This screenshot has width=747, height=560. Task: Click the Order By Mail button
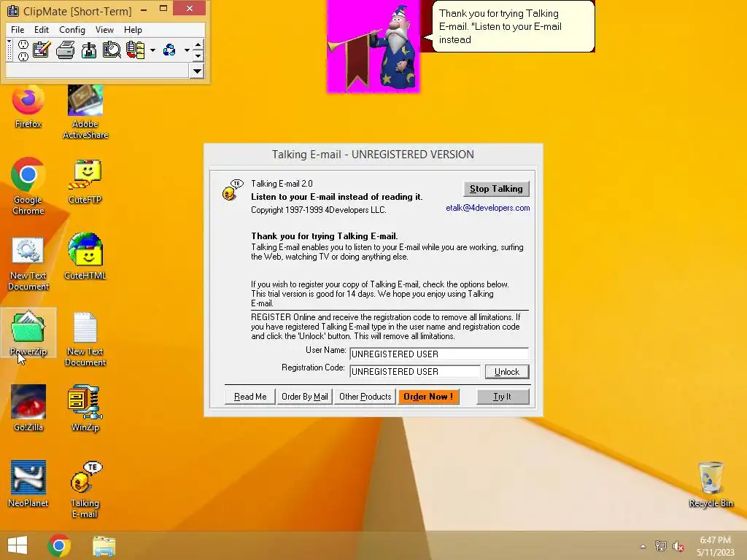tap(305, 397)
